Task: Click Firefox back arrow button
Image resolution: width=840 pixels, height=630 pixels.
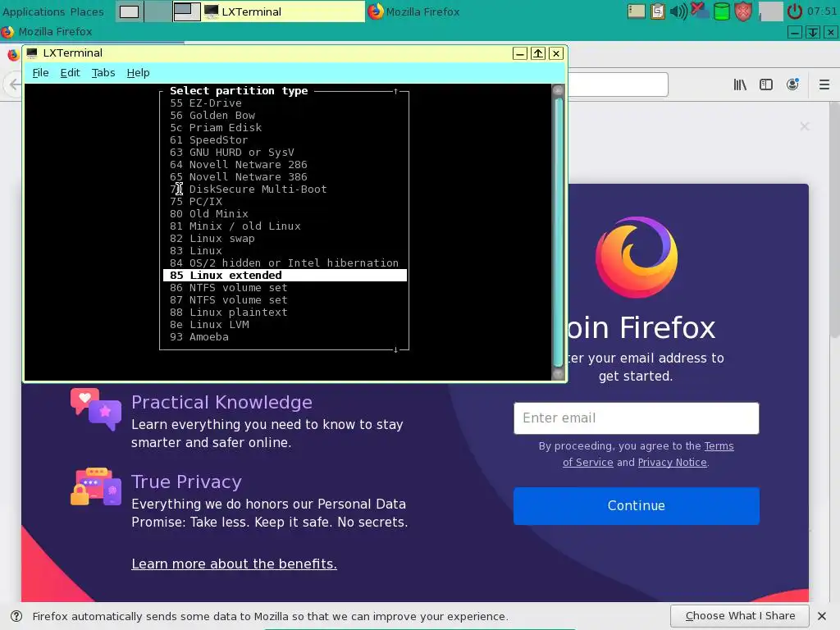Action: pos(15,84)
